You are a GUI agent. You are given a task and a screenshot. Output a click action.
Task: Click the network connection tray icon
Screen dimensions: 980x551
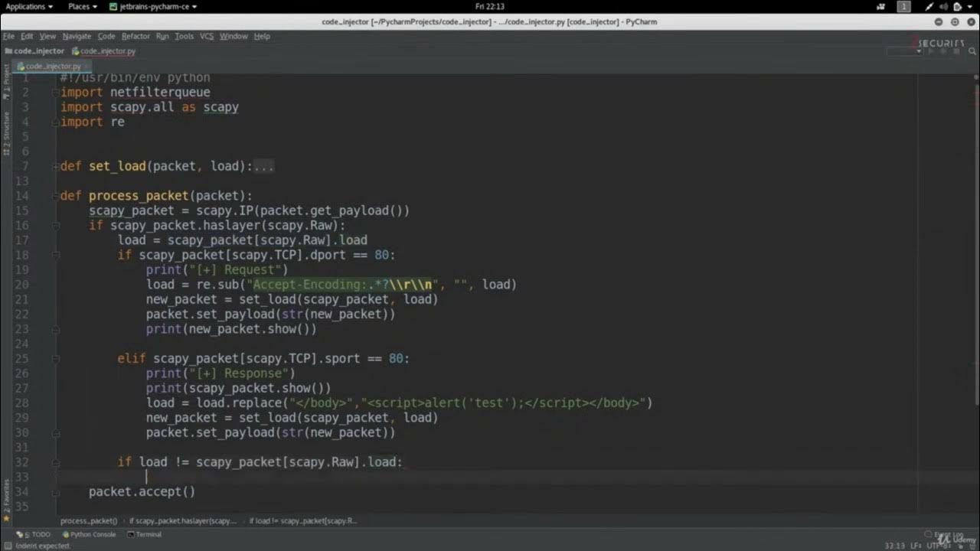point(929,6)
